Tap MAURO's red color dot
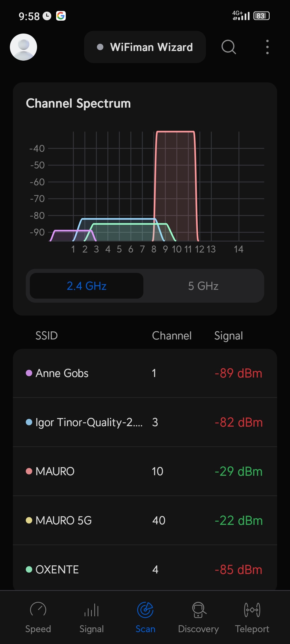Viewport: 290px width, 644px height. pyautogui.click(x=29, y=471)
